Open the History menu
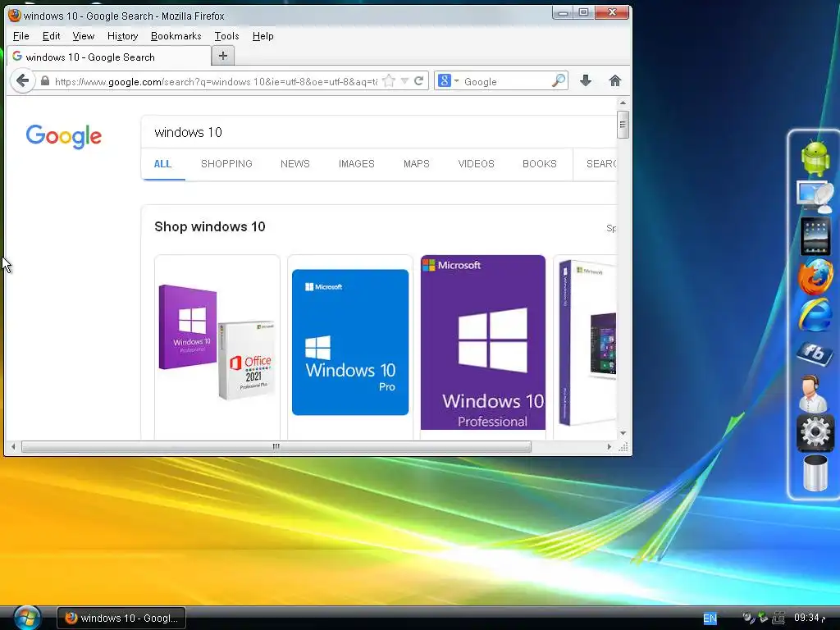The image size is (840, 630). point(123,36)
